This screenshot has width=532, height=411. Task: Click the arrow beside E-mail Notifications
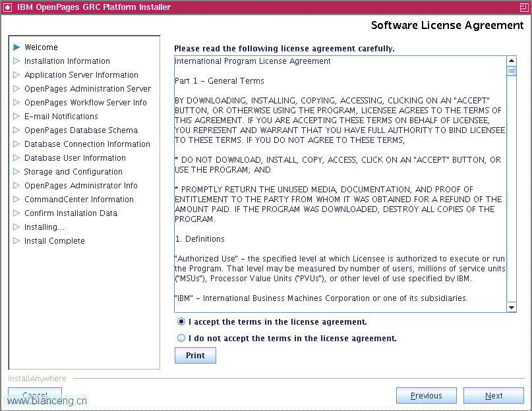(x=16, y=117)
